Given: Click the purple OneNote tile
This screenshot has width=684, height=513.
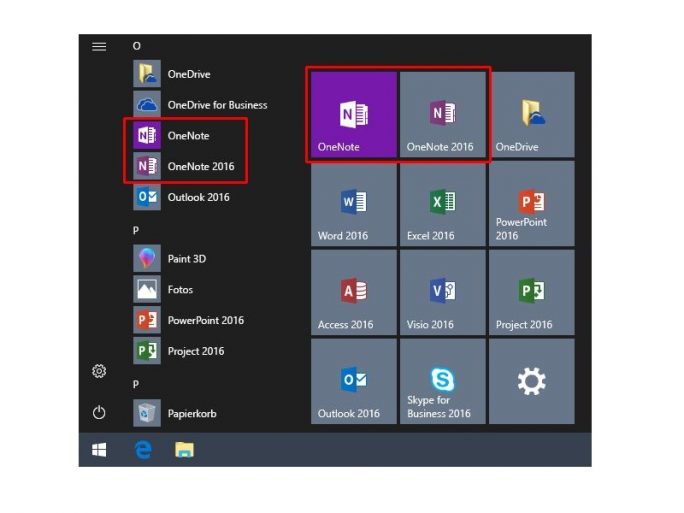Looking at the screenshot, I should [x=354, y=114].
